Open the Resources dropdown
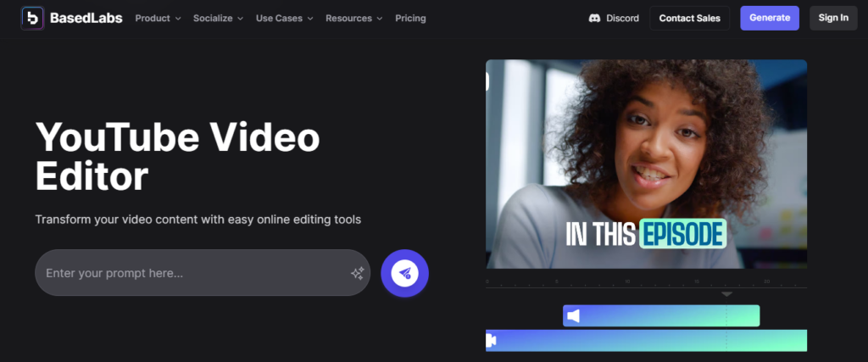This screenshot has height=362, width=868. [353, 18]
